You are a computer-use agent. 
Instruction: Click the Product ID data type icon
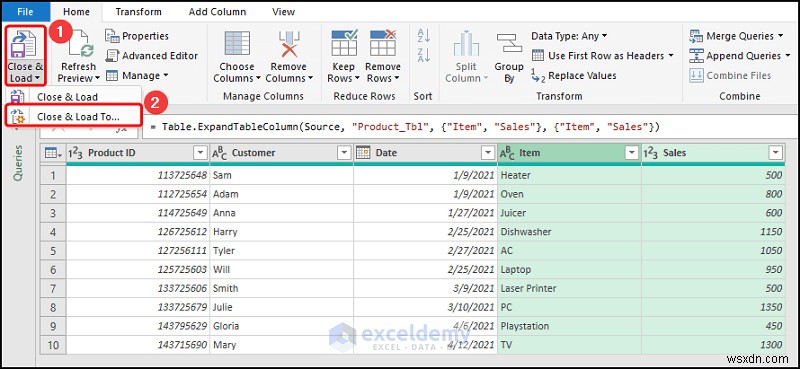click(x=75, y=153)
